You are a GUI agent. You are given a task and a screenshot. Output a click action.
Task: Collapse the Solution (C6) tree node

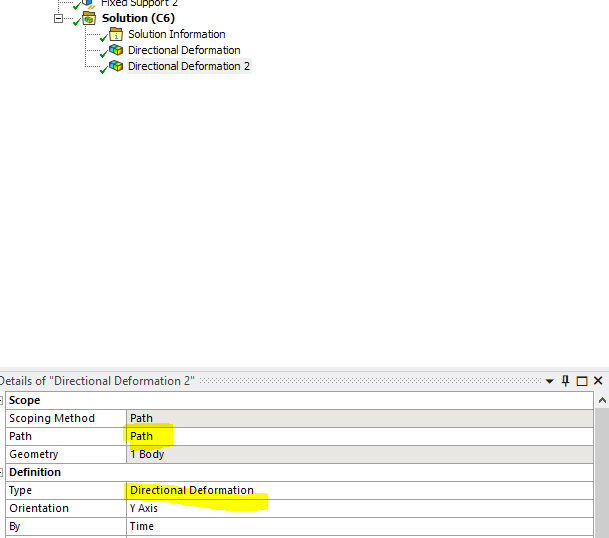(x=58, y=18)
